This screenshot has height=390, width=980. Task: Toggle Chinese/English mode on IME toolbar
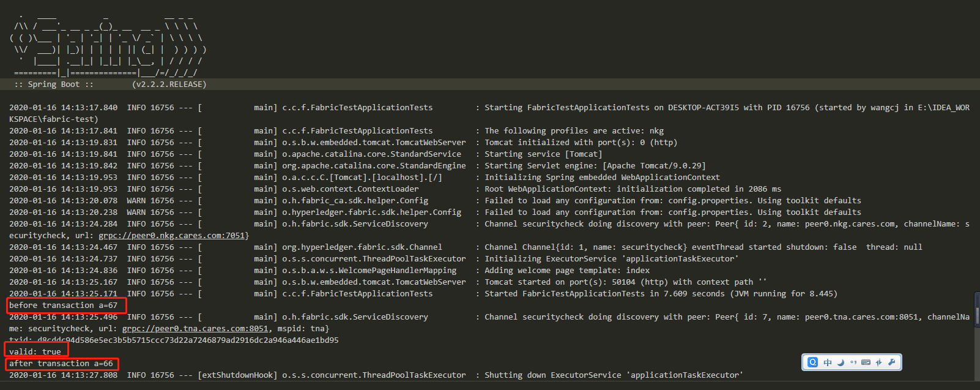tap(828, 362)
